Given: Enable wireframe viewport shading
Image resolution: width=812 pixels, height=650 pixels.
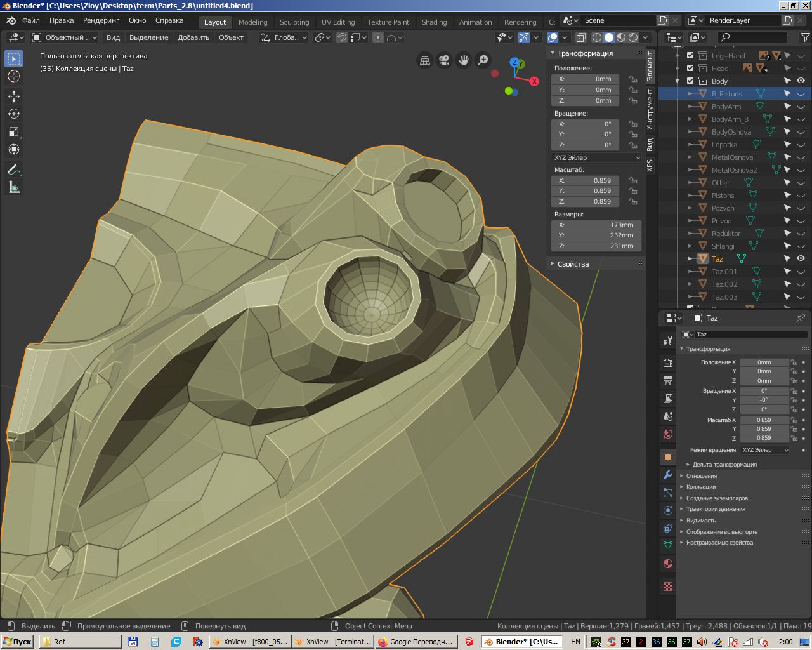Looking at the screenshot, I should tap(597, 37).
